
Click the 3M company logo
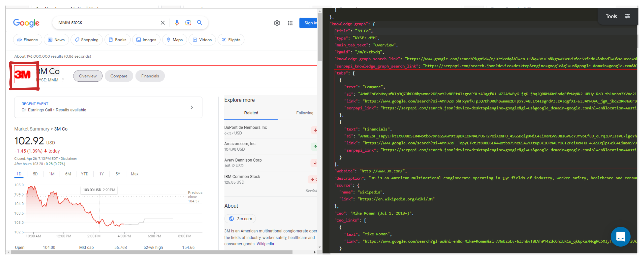click(23, 75)
